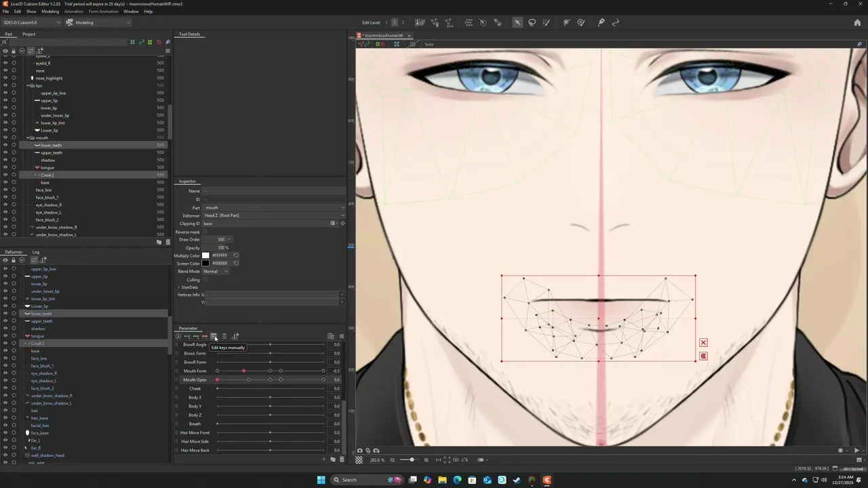Click the Multiply Color white swatch
The height and width of the screenshot is (488, 868).
coord(205,256)
